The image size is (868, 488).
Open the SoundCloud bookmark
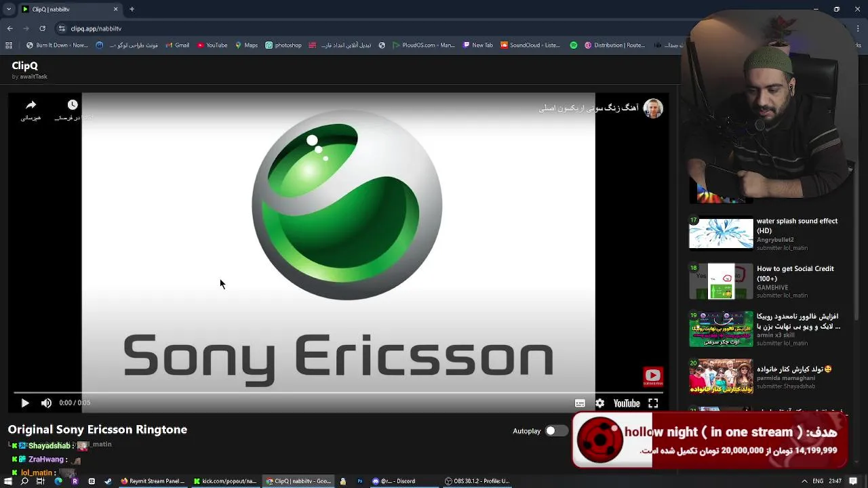(530, 45)
